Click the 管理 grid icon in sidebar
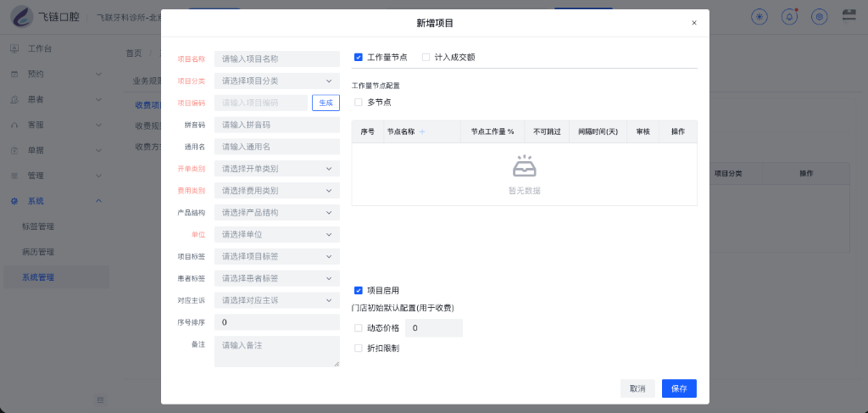Screen dimensions: 868x413 tap(14, 176)
